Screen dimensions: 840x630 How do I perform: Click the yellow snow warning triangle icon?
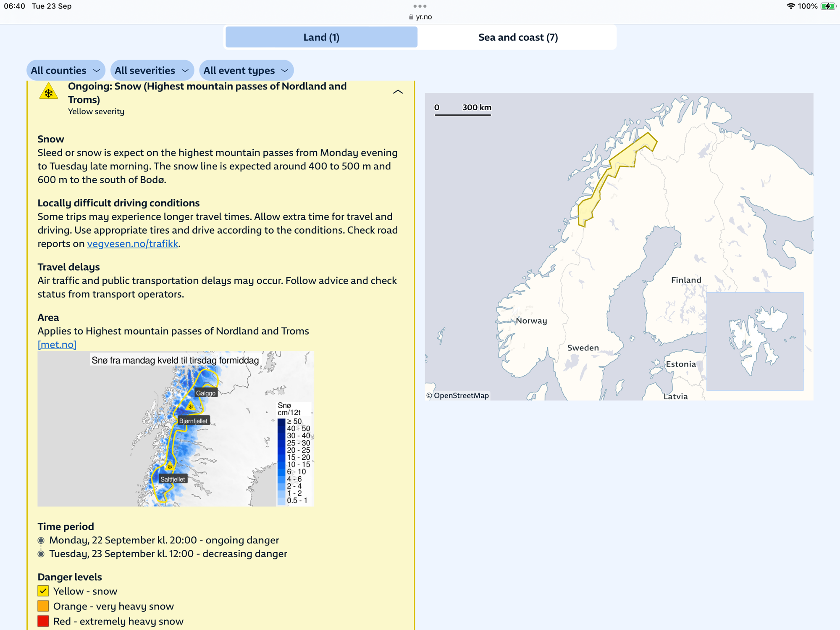[x=49, y=92]
